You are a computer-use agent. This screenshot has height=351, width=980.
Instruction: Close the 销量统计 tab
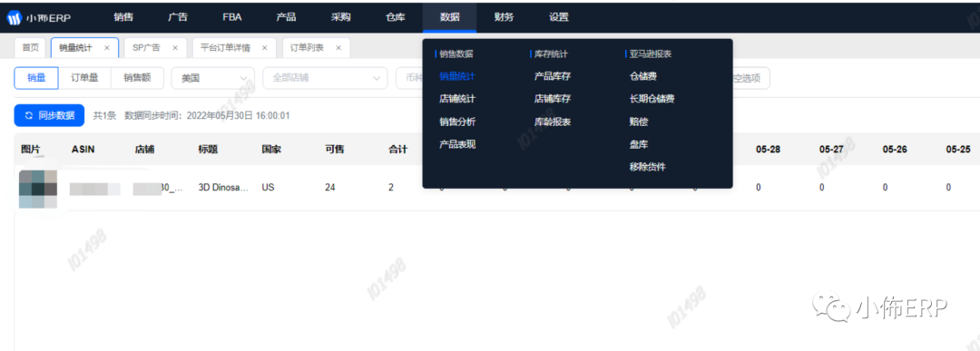[x=107, y=47]
